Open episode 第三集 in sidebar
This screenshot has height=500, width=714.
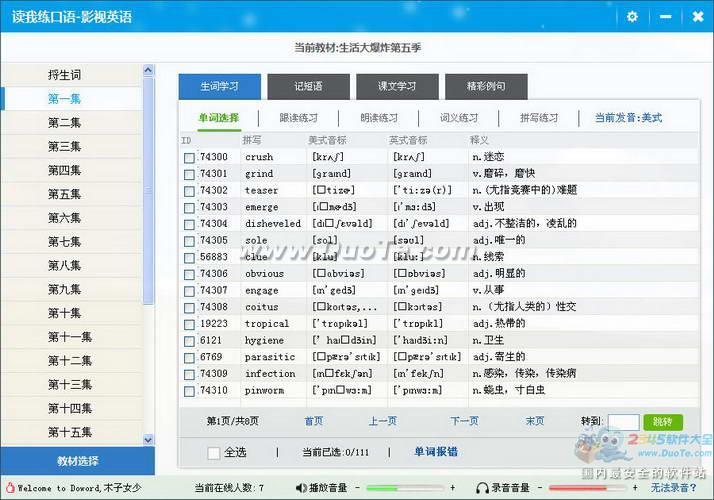pos(72,147)
